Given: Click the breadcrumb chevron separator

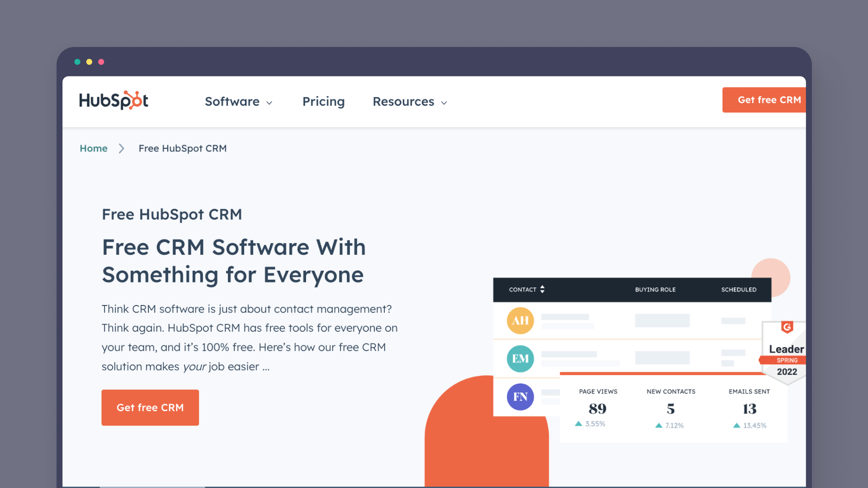Looking at the screenshot, I should point(121,149).
